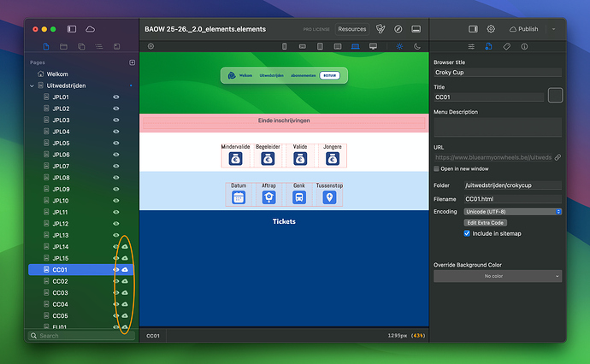Toggle visibility eye for JPL12
This screenshot has height=364, width=590.
click(x=116, y=223)
